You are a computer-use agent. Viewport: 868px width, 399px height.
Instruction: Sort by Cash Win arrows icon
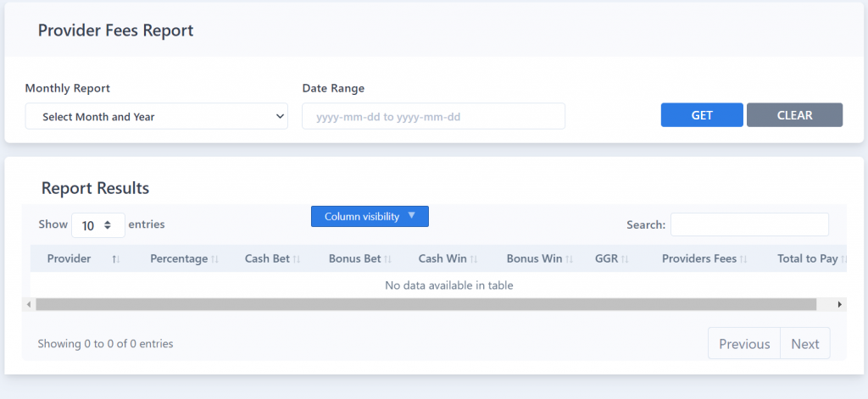473,259
